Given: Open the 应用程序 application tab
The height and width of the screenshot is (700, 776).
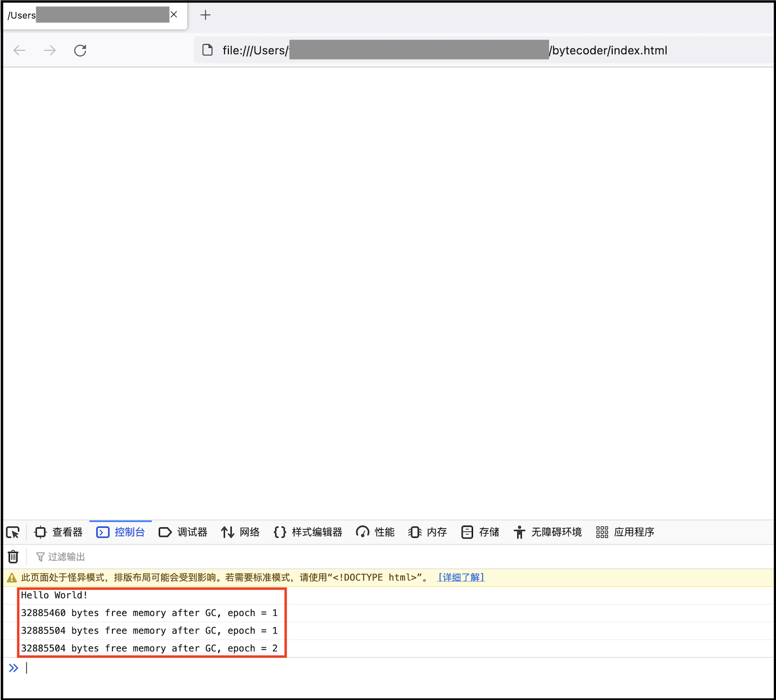Looking at the screenshot, I should (x=625, y=532).
